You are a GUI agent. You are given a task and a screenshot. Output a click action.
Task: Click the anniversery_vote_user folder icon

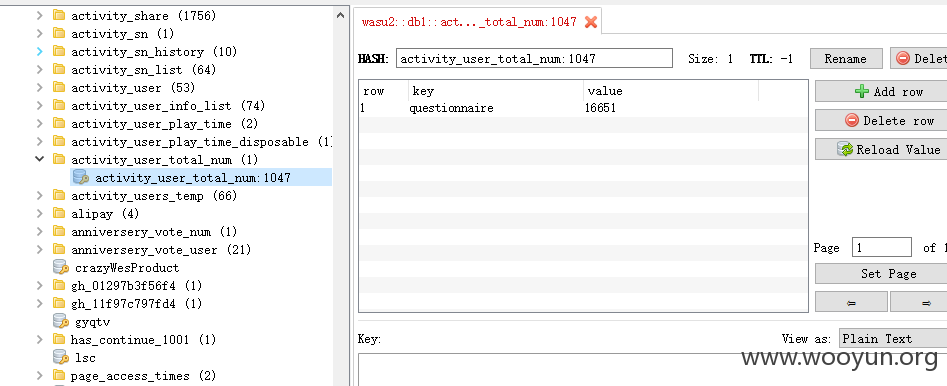coord(59,249)
